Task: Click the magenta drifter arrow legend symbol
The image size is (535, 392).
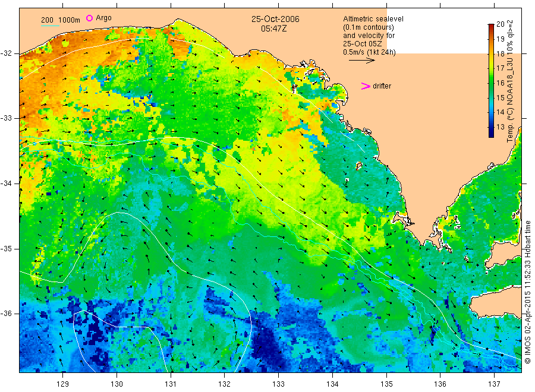Action: click(366, 86)
